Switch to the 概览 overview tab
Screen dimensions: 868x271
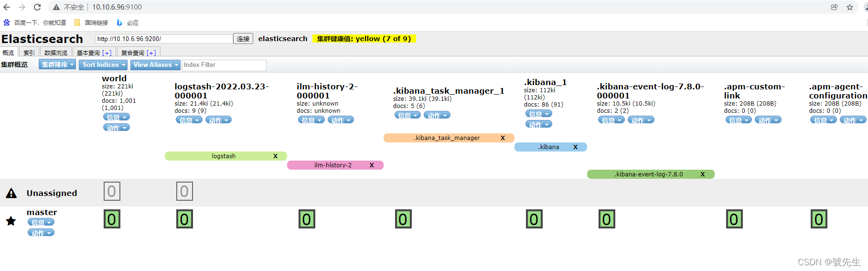9,53
